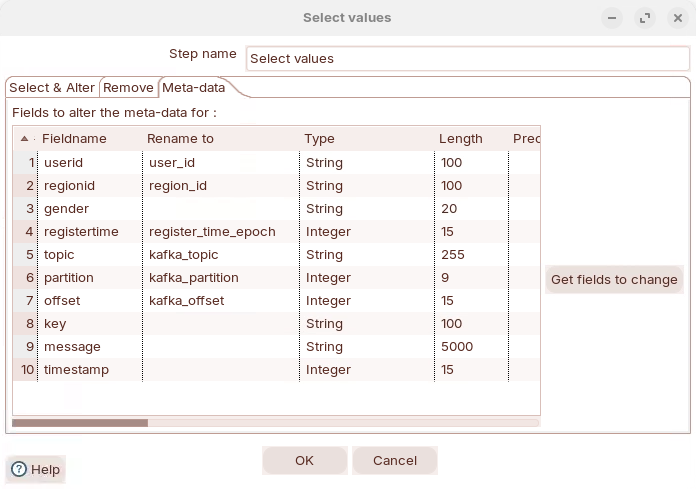Close the Select values dialog
The image size is (696, 489).
point(677,18)
